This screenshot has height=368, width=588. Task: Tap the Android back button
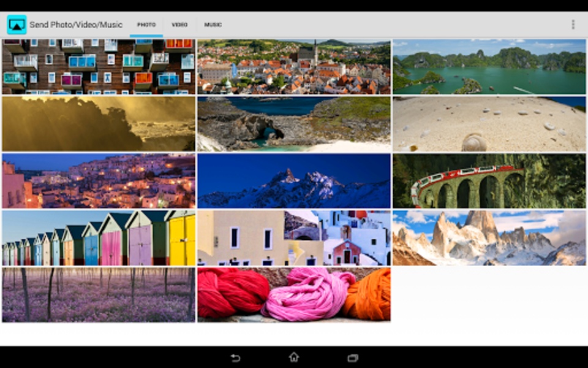pos(235,358)
